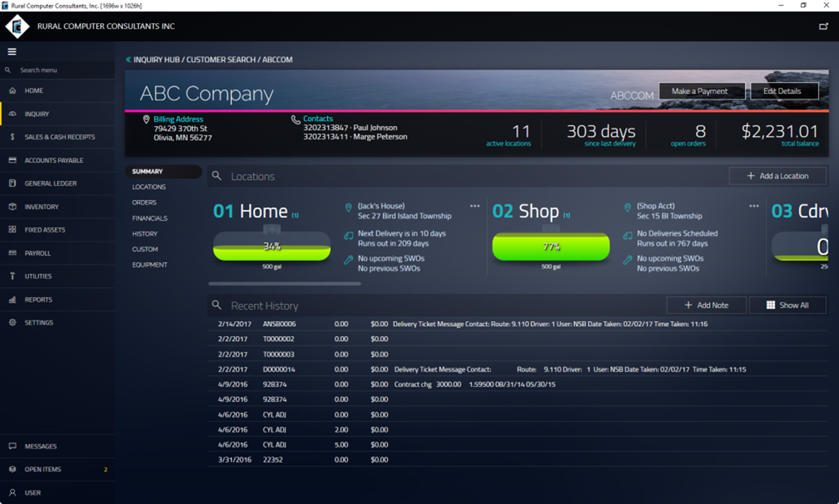The height and width of the screenshot is (504, 839).
Task: Click the Search menu input field
Action: [x=62, y=70]
